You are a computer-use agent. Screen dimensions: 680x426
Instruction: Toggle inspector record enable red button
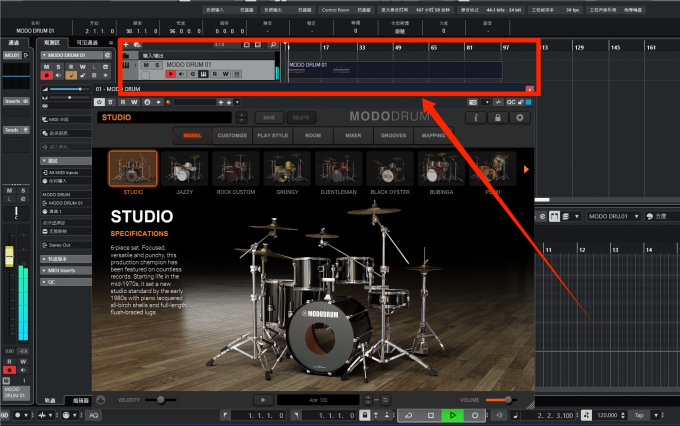click(46, 75)
